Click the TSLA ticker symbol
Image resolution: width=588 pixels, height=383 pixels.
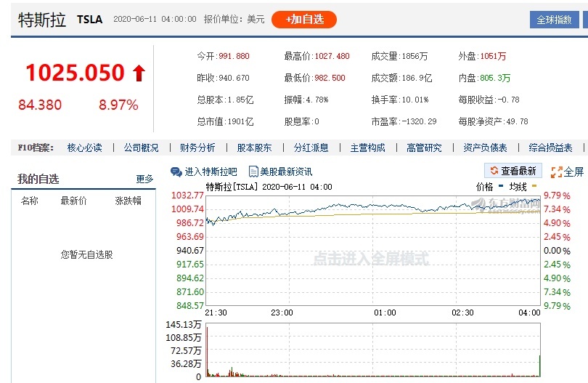click(89, 20)
